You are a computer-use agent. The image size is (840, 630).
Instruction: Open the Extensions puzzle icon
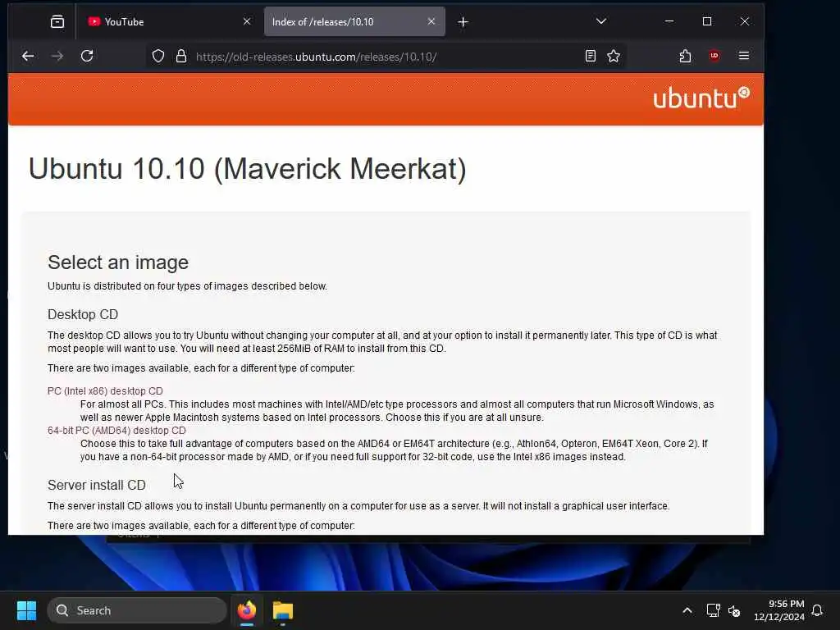point(685,56)
